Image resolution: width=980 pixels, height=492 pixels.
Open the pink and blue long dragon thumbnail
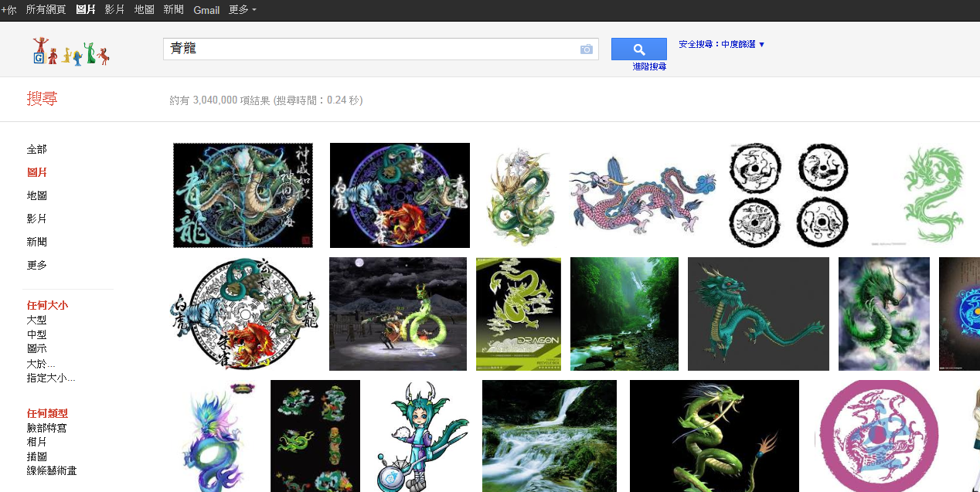pos(642,195)
